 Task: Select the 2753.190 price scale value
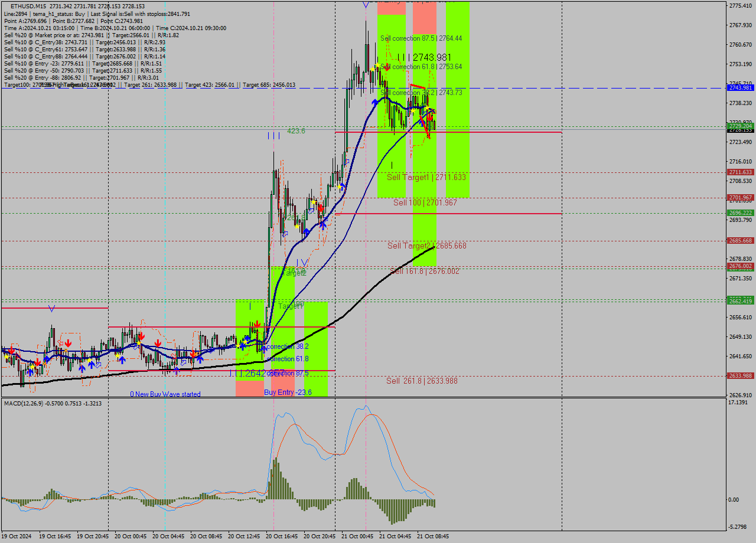[741, 64]
